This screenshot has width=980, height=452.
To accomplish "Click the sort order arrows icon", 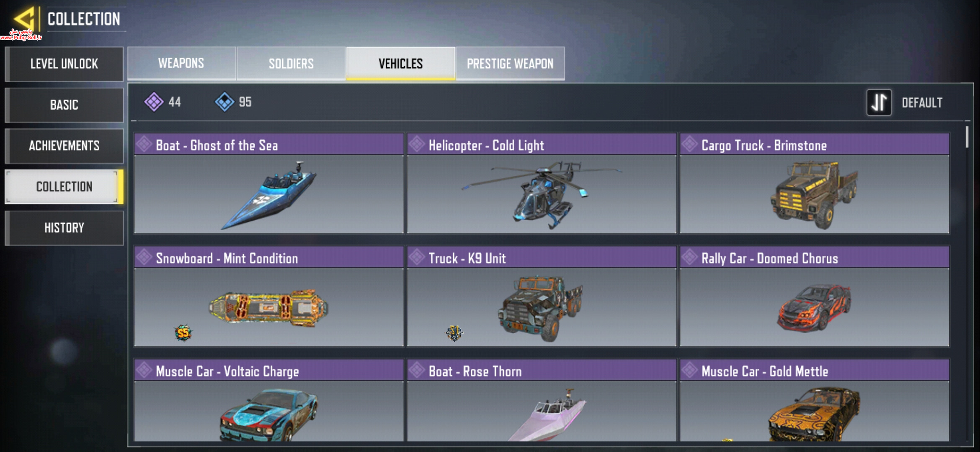I will click(879, 102).
